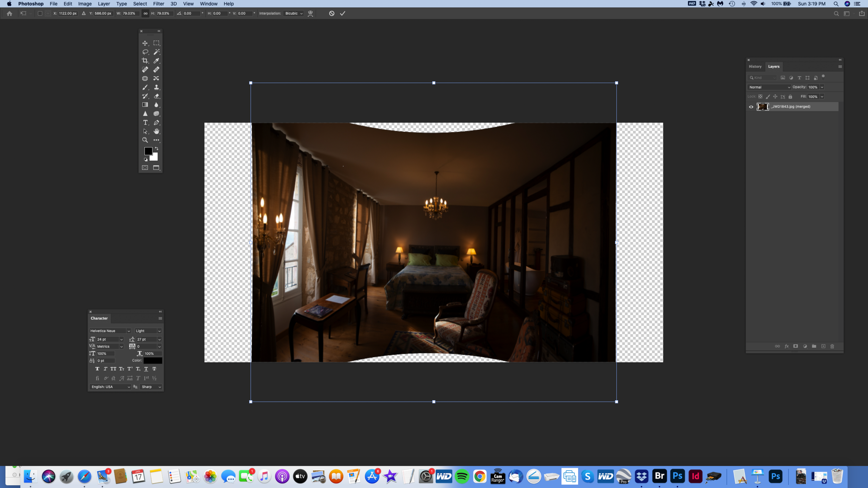Hide the _JWD1843.jpg merged layer
This screenshot has width=868, height=488.
click(751, 107)
